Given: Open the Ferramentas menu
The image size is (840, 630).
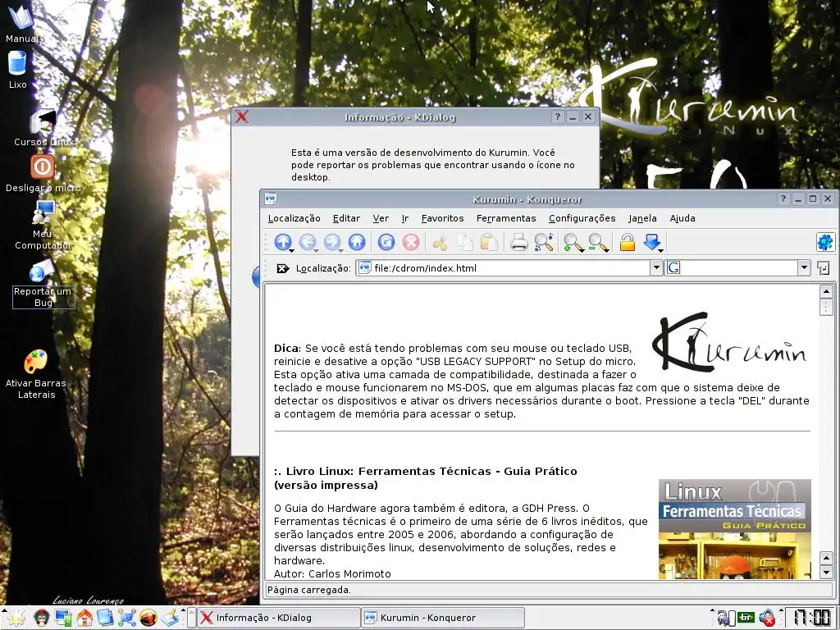Looking at the screenshot, I should (x=506, y=218).
